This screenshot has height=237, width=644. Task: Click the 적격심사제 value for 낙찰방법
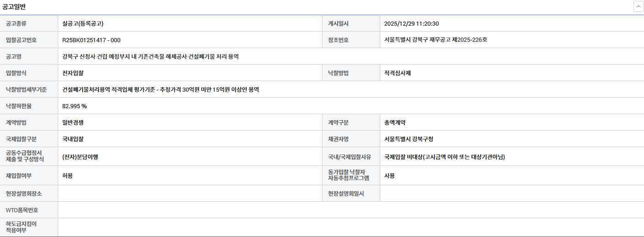(398, 73)
